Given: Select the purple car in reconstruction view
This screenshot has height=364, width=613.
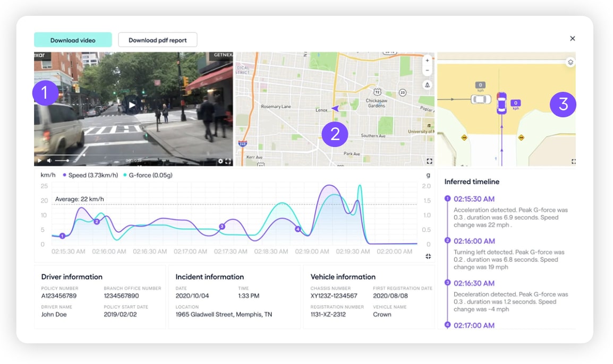Looking at the screenshot, I should point(501,103).
